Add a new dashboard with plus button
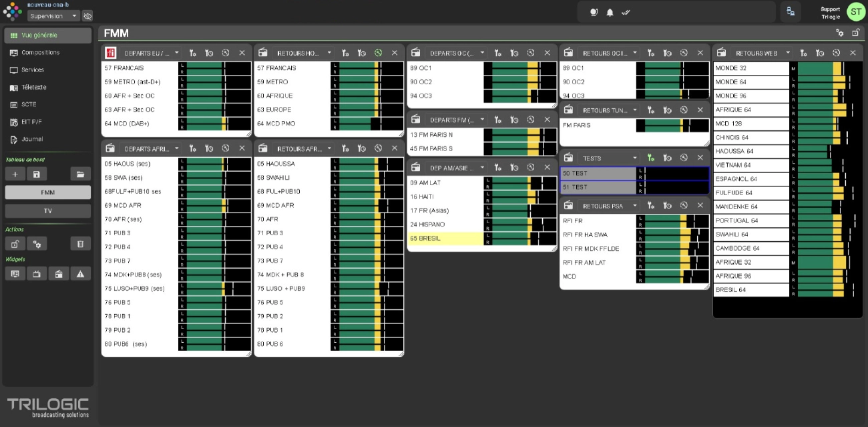868x427 pixels. click(x=15, y=174)
